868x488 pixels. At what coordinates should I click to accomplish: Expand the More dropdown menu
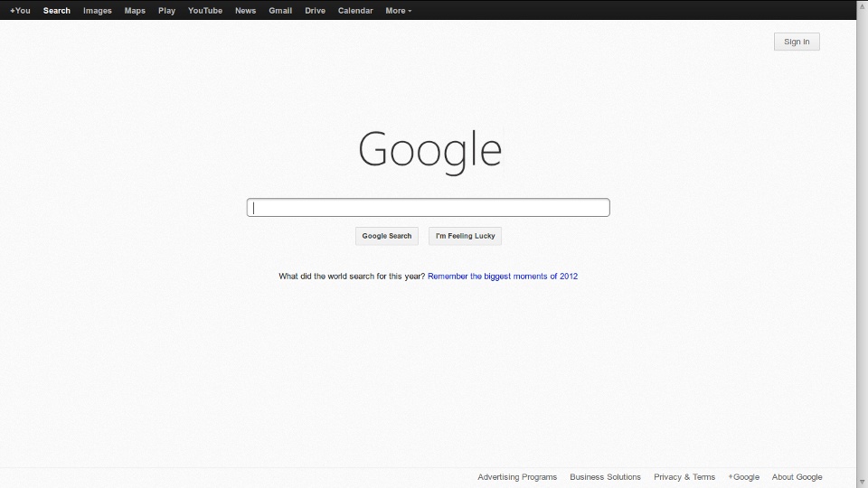click(x=398, y=11)
